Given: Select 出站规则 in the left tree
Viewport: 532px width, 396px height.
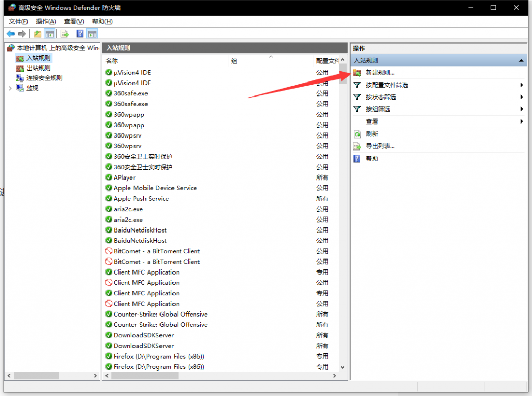Looking at the screenshot, I should 38,68.
